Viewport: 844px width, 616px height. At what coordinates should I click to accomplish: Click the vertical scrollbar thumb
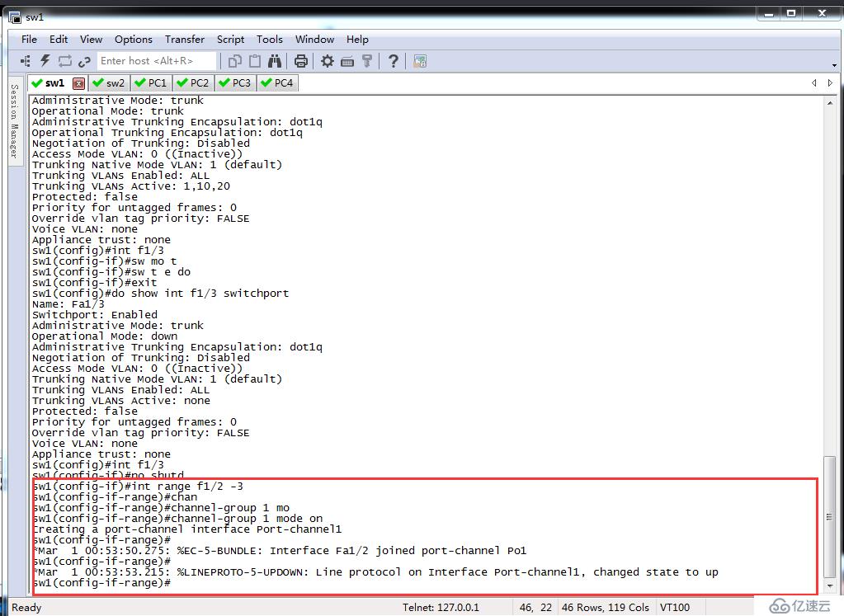pos(829,516)
